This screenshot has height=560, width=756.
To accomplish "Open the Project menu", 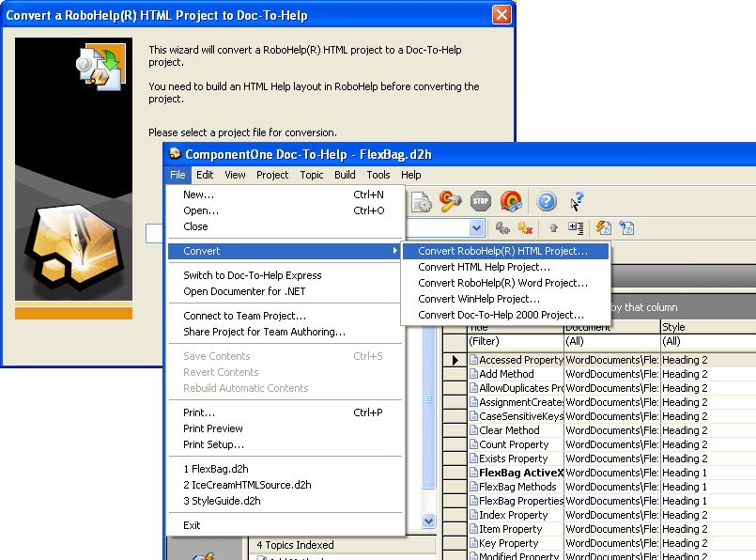I will [272, 175].
